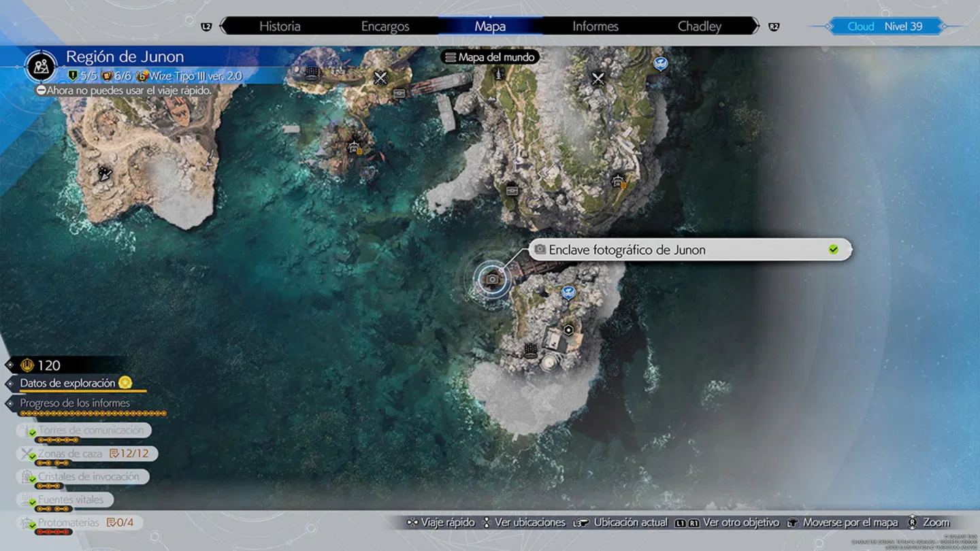This screenshot has height=551, width=980.
Task: Click the Zoom hint
Action: (x=928, y=522)
